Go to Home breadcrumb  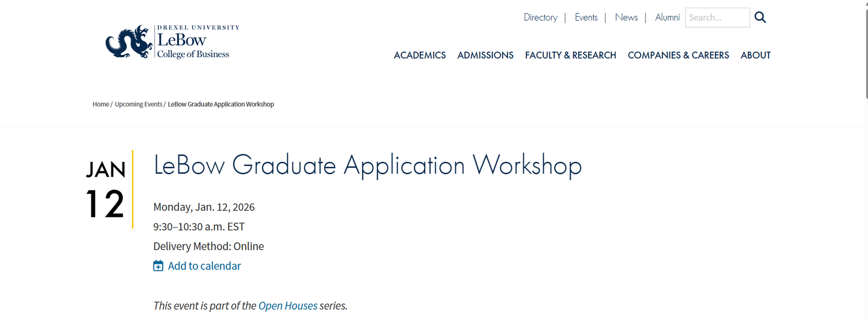[101, 104]
